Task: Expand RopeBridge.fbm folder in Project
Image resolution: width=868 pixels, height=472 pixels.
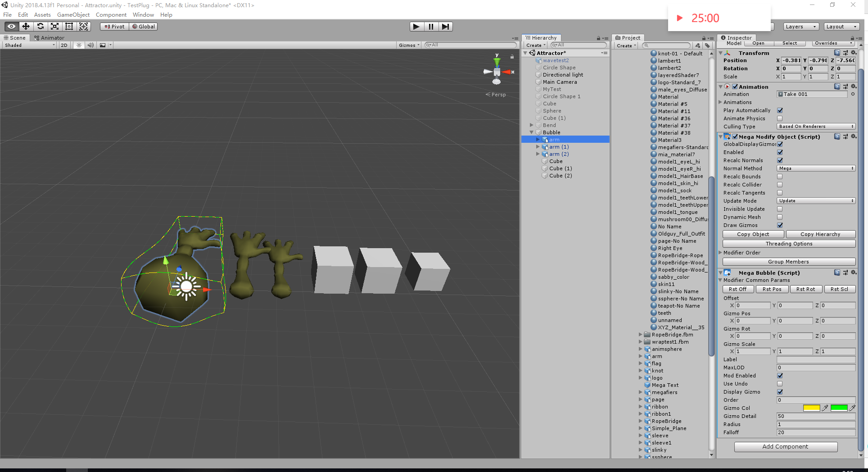Action: point(641,335)
